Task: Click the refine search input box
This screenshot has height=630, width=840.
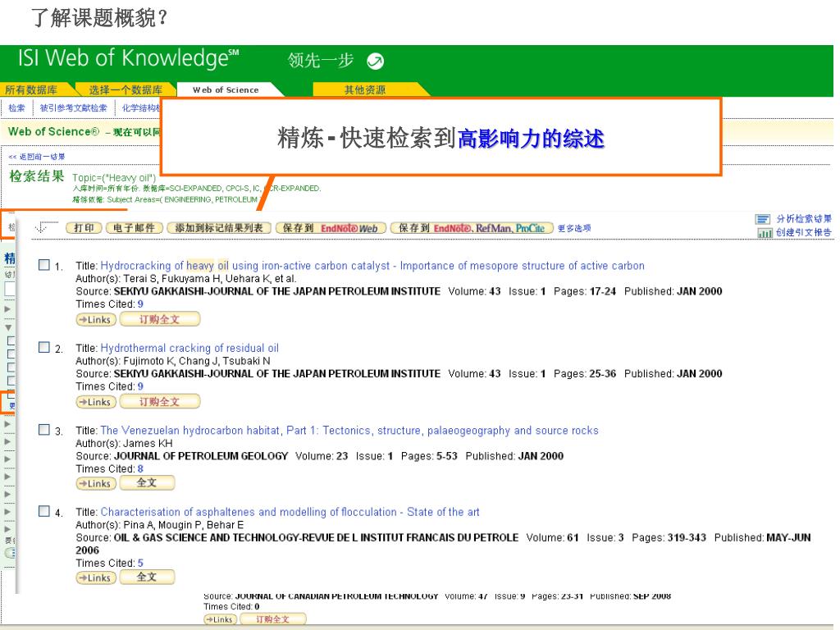Action: (8, 289)
